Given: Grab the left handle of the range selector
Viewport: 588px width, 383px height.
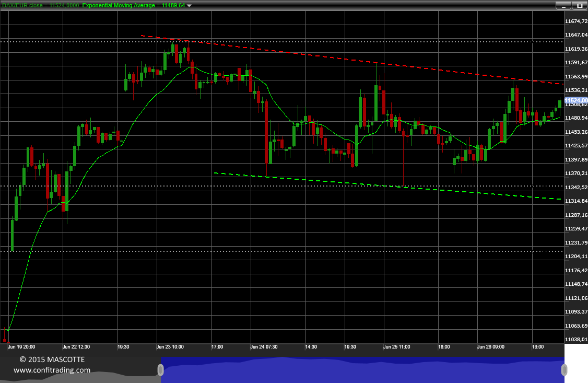Looking at the screenshot, I should point(160,370).
